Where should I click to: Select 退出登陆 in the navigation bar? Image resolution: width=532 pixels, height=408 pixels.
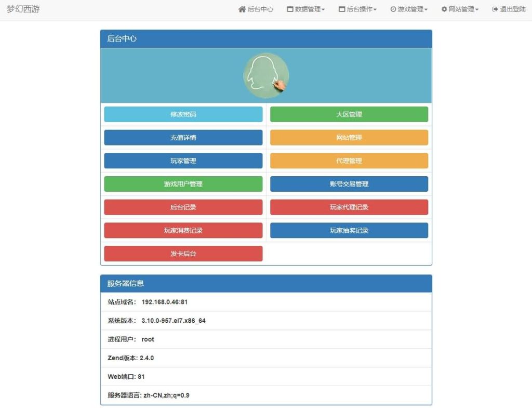pyautogui.click(x=508, y=9)
